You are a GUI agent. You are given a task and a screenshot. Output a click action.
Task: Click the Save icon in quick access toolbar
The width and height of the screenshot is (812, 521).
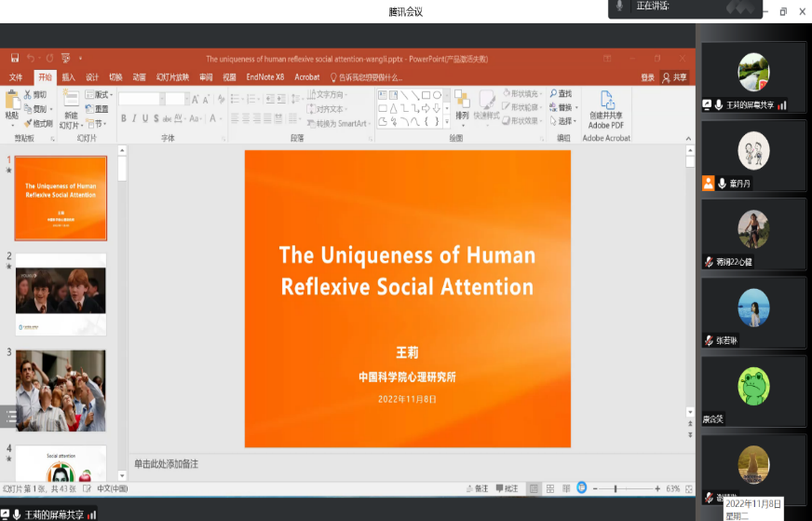pyautogui.click(x=15, y=58)
